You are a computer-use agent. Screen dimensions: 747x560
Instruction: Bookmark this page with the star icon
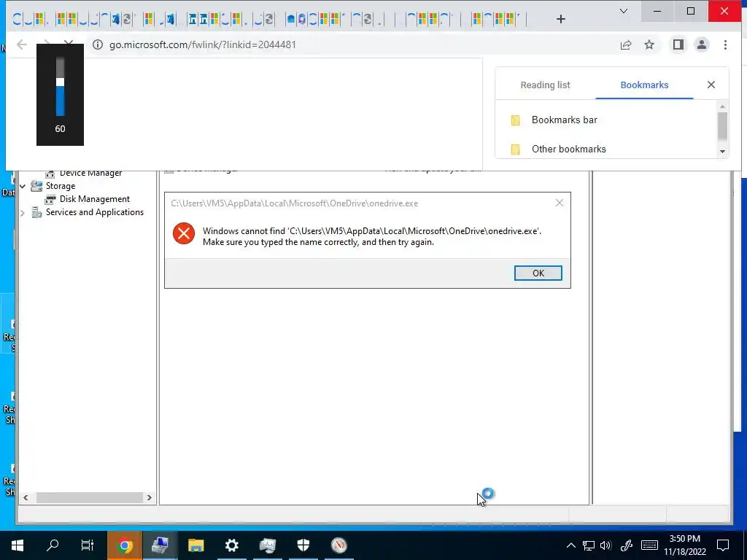(x=649, y=44)
